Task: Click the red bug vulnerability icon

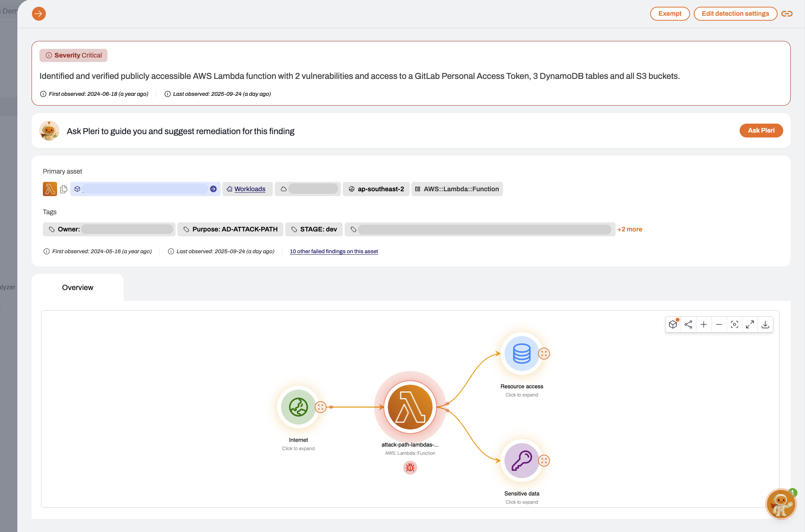Action: [410, 468]
